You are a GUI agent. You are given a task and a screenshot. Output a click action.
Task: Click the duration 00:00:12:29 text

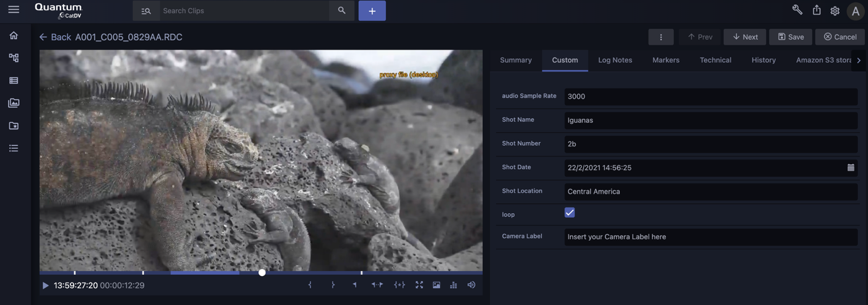point(122,286)
